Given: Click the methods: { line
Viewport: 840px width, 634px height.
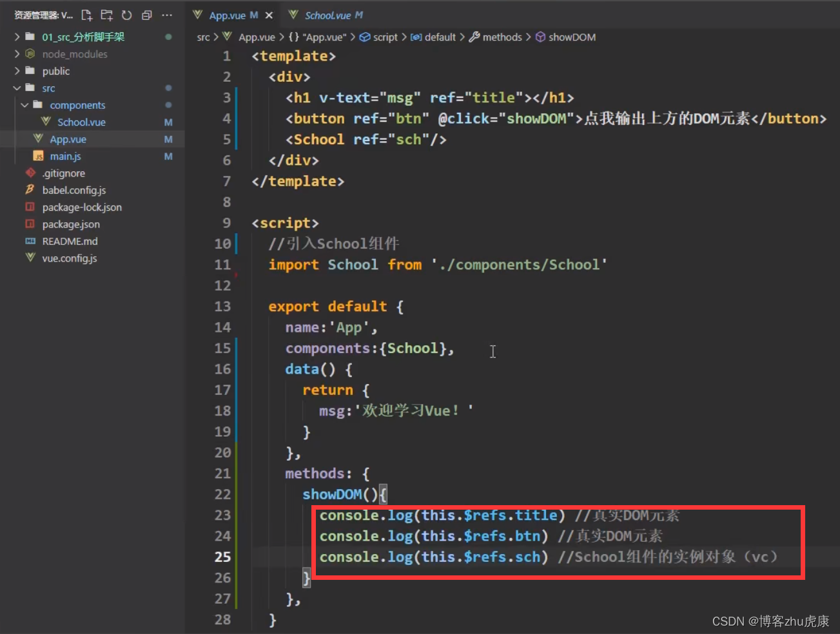Looking at the screenshot, I should [x=327, y=474].
